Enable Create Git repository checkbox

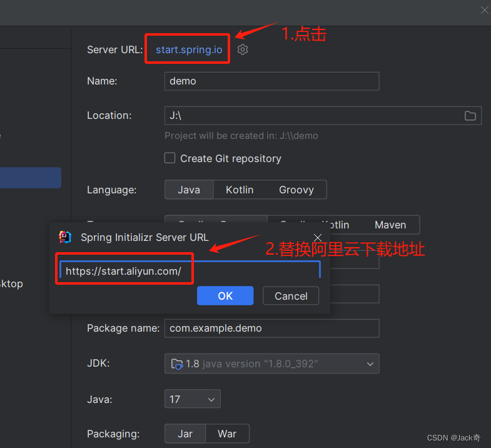click(170, 158)
